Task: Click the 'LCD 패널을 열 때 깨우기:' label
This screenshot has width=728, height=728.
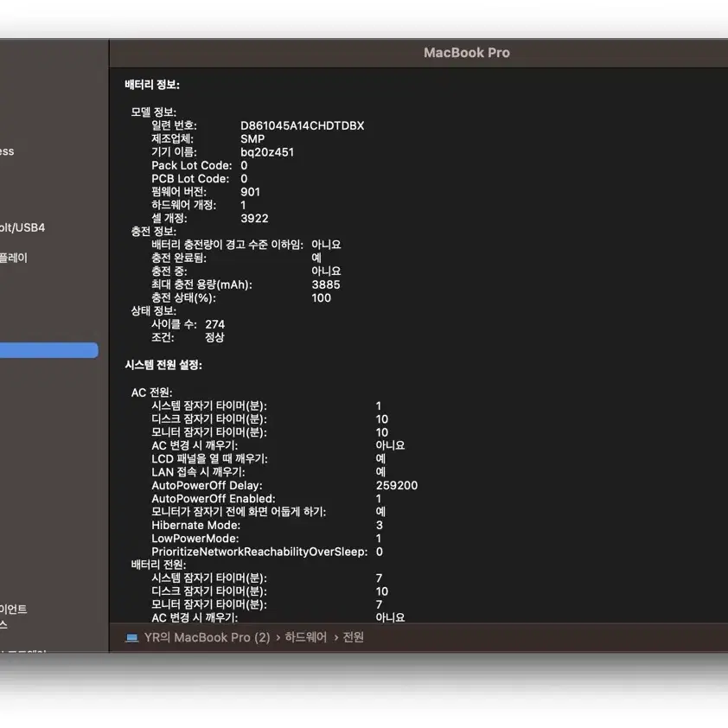Action: pyautogui.click(x=210, y=459)
